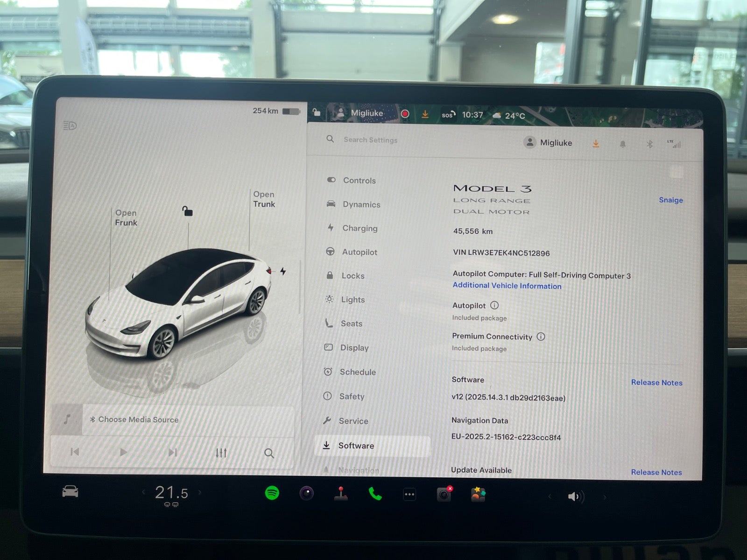This screenshot has height=560, width=747.
Task: Open the Charging menu
Action: (x=352, y=228)
